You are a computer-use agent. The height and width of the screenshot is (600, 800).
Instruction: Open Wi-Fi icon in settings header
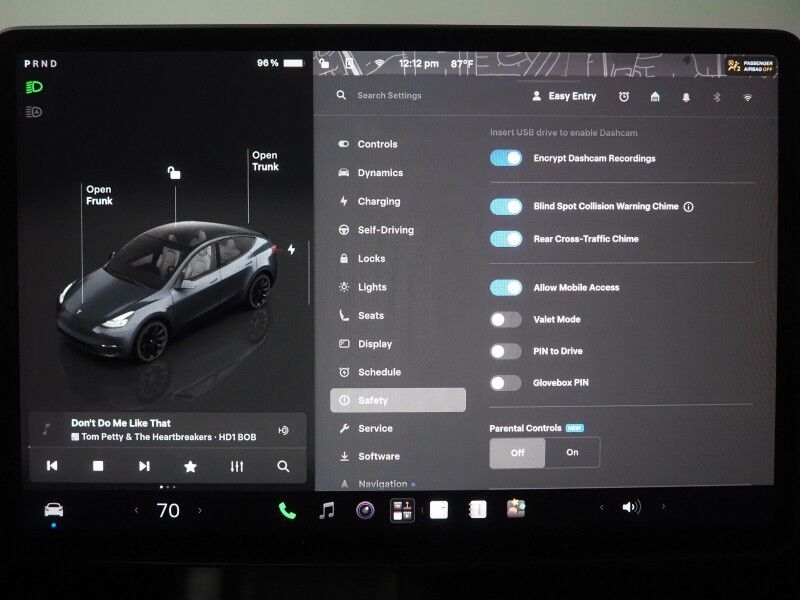(x=747, y=97)
